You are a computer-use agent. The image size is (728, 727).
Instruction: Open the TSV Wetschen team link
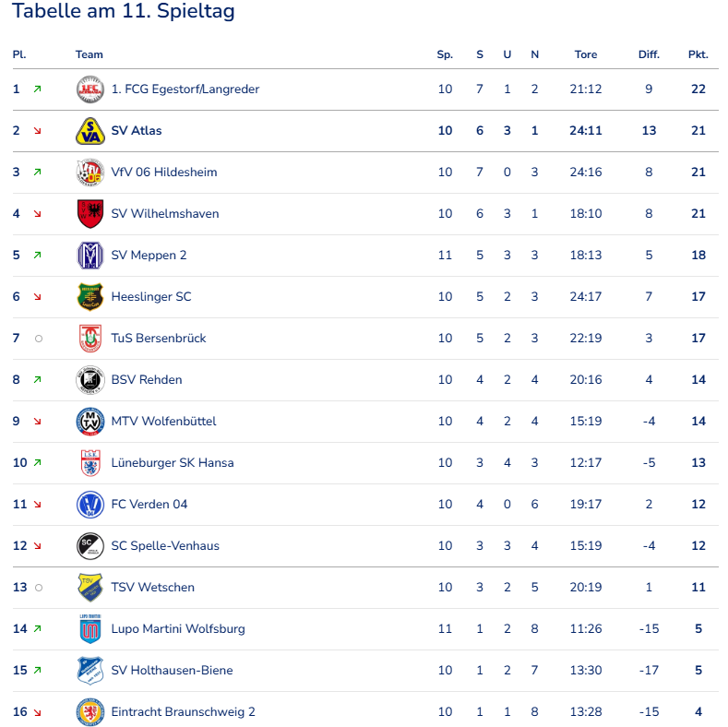152,588
